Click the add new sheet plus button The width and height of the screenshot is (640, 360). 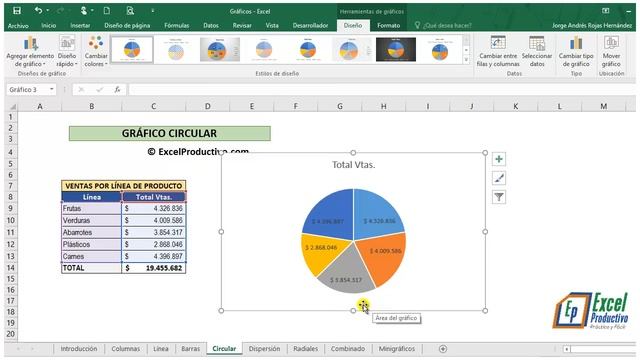[443, 349]
